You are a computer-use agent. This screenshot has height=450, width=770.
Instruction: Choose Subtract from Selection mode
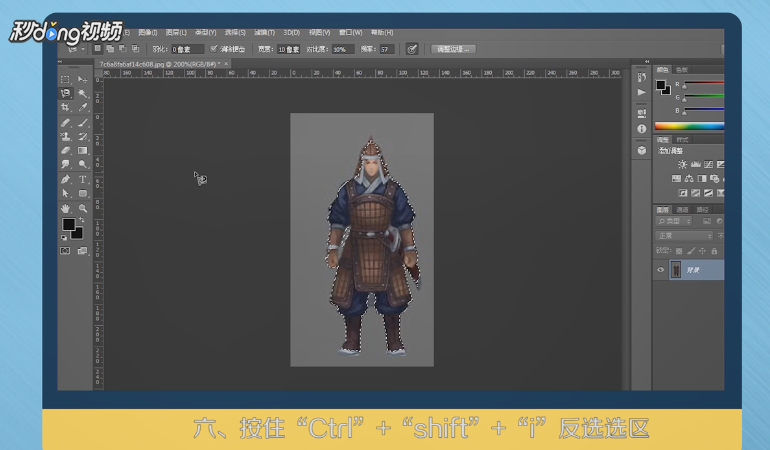pos(123,49)
